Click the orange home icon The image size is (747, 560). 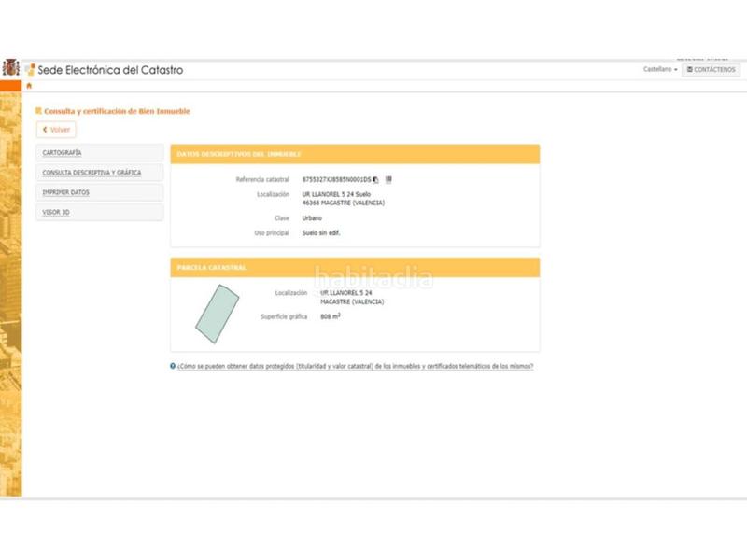coord(29,86)
